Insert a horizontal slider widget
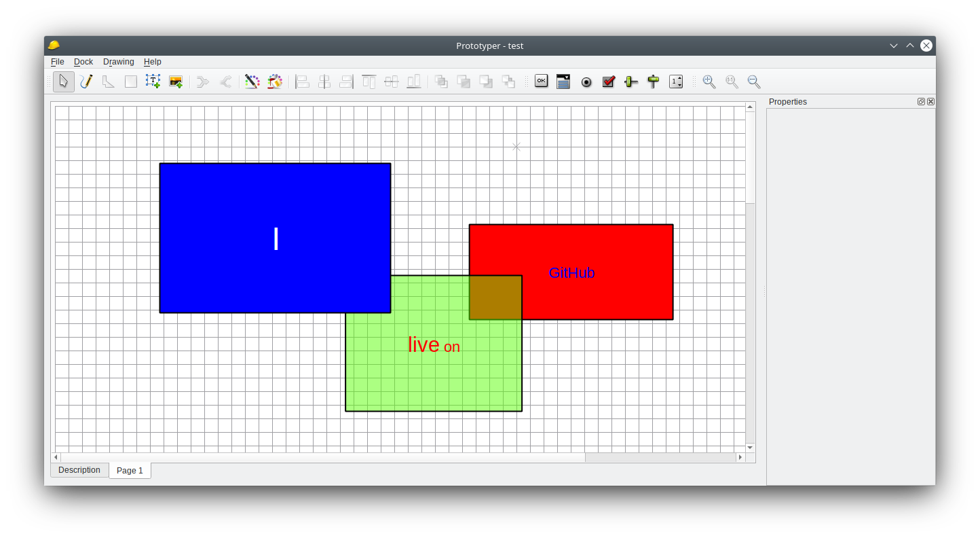Viewport: 980px width, 538px height. coord(631,82)
